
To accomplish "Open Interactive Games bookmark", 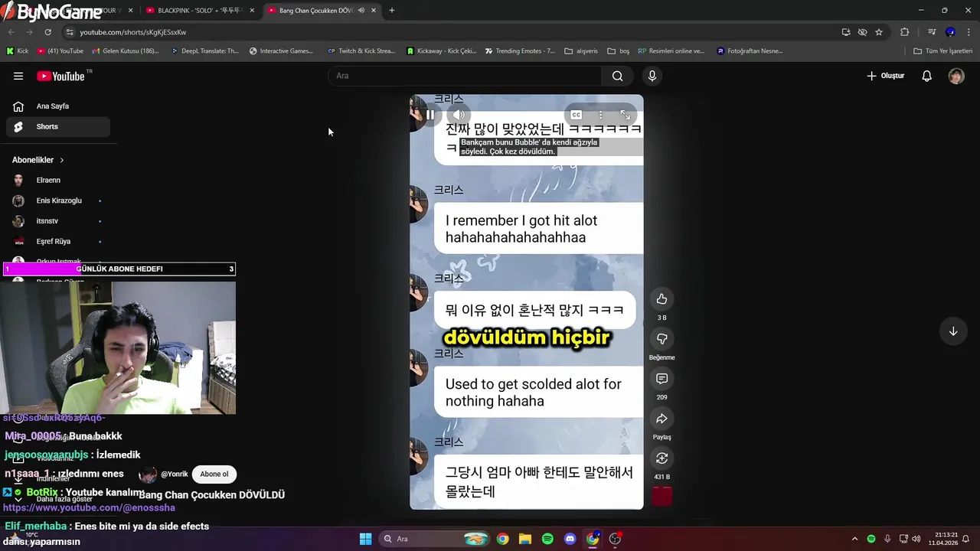I will (x=281, y=51).
